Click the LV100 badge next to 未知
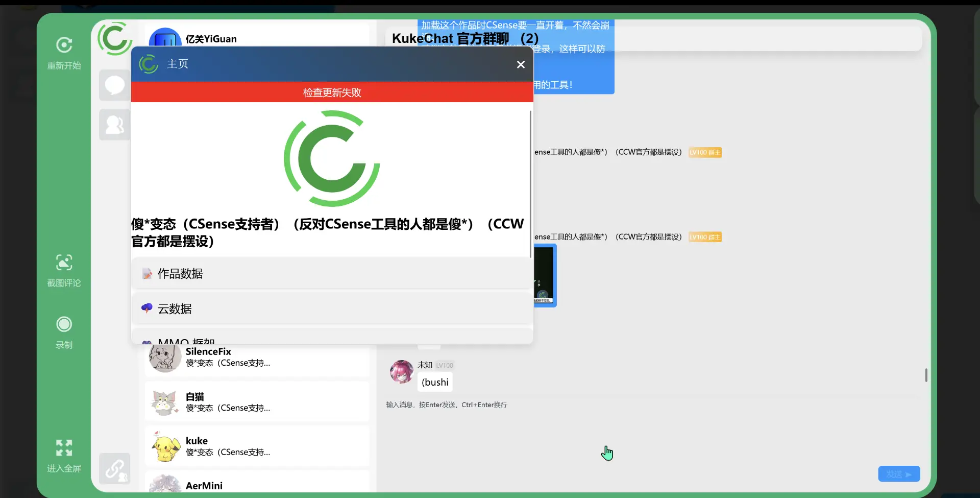This screenshot has height=498, width=980. pyautogui.click(x=445, y=365)
